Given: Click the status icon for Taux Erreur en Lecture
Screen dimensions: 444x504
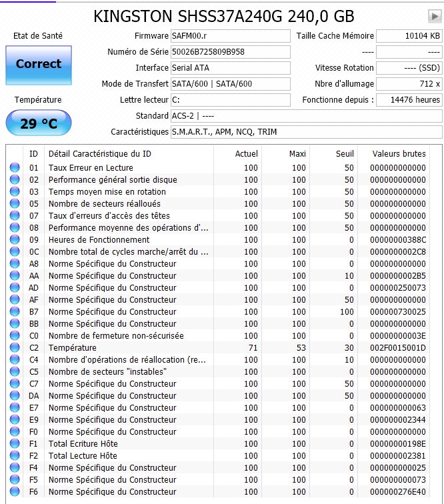Looking at the screenshot, I should [x=15, y=168].
